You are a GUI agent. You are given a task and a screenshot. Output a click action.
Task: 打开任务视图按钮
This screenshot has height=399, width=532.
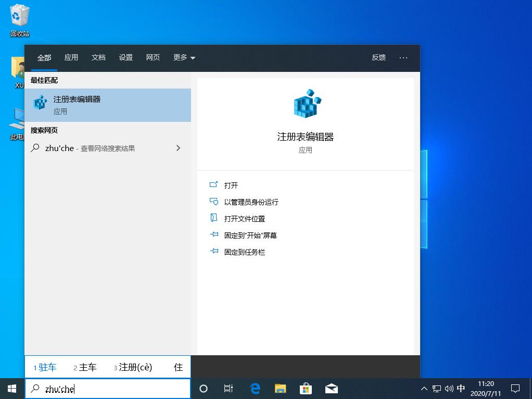coord(228,388)
